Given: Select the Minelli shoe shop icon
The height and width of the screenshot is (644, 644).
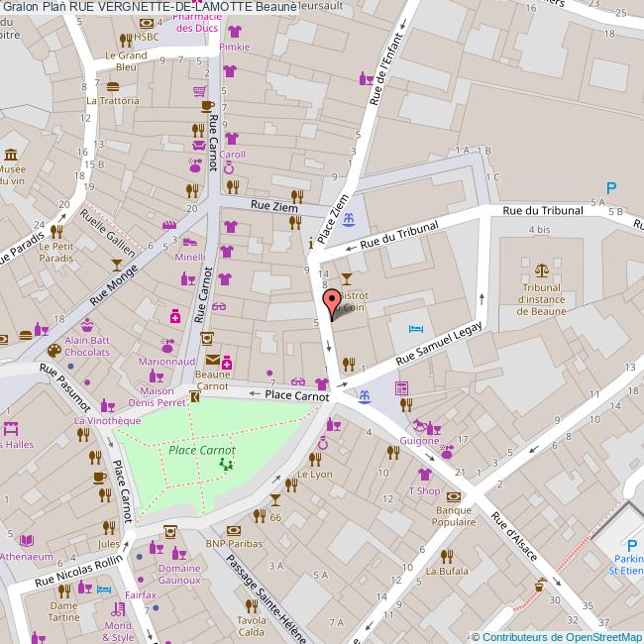Looking at the screenshot, I should tap(191, 242).
